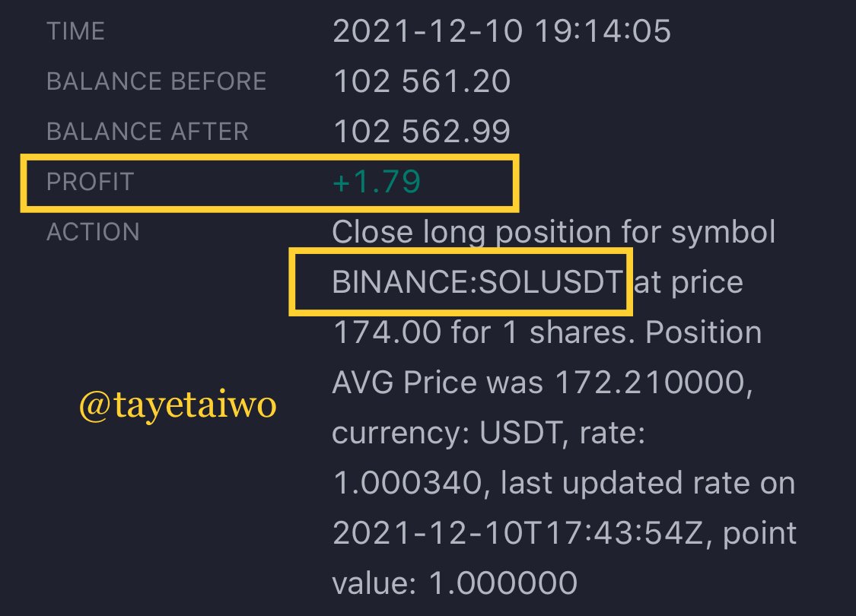Select the timestamp 2021-12-10 19:14:05
Image resolution: width=856 pixels, height=616 pixels.
point(501,31)
